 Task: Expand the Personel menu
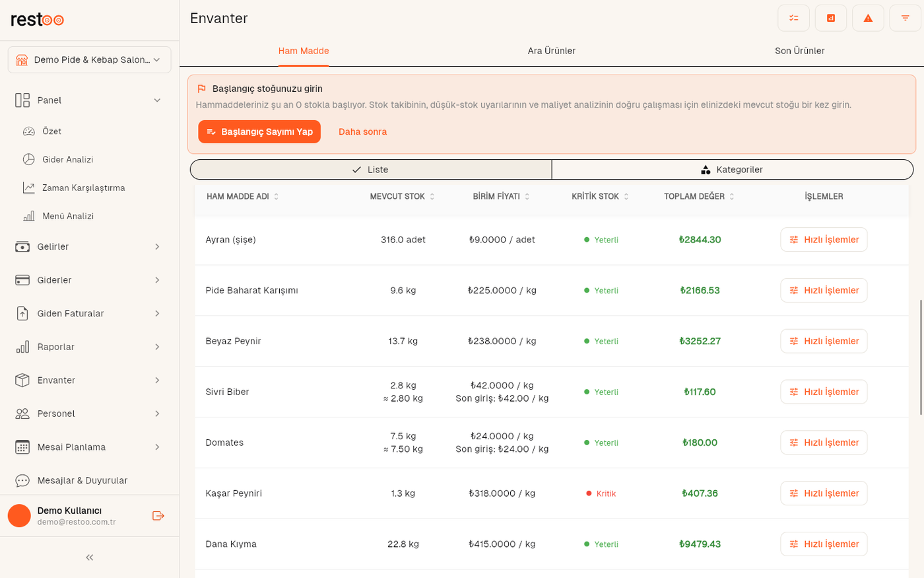click(x=89, y=414)
